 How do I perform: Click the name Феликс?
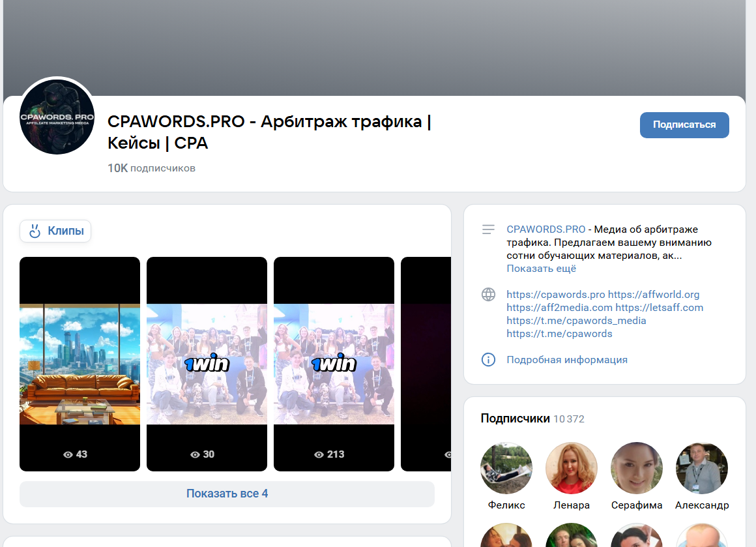tap(506, 505)
